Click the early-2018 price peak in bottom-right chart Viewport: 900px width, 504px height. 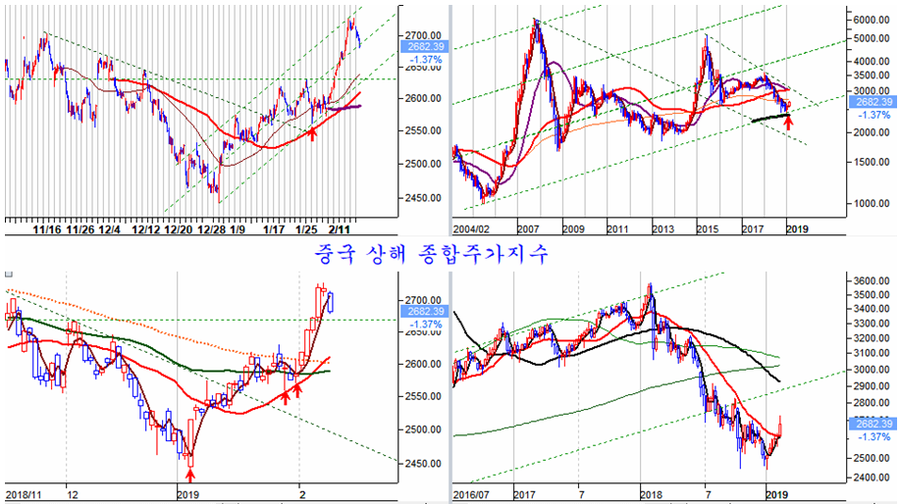(649, 285)
